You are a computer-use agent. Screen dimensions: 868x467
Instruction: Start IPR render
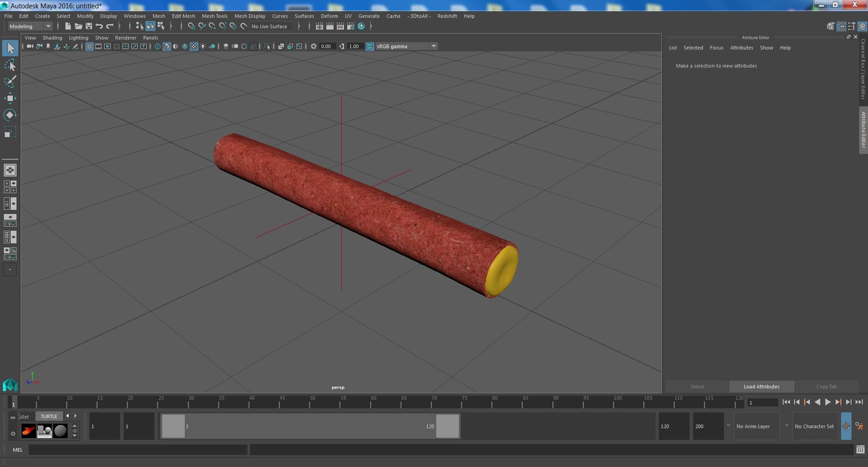click(x=340, y=26)
